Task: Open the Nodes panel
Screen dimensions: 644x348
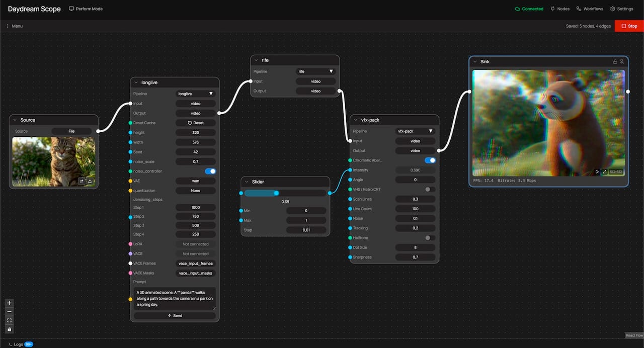Action: (x=560, y=9)
